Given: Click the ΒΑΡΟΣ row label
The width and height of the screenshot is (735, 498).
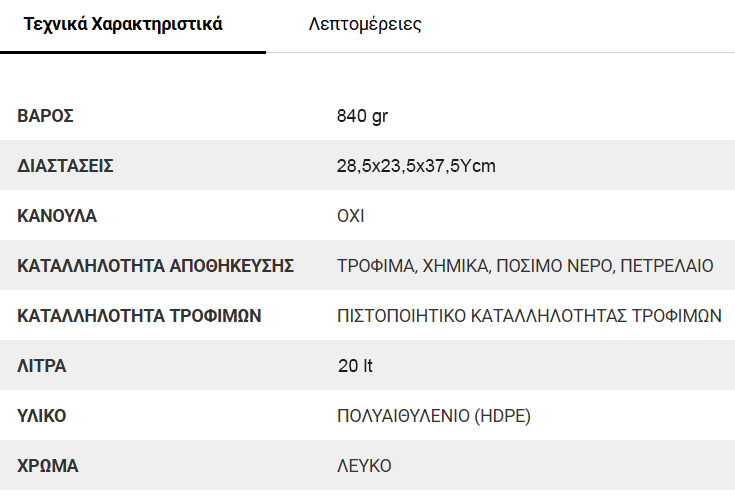Looking at the screenshot, I should (x=46, y=116).
